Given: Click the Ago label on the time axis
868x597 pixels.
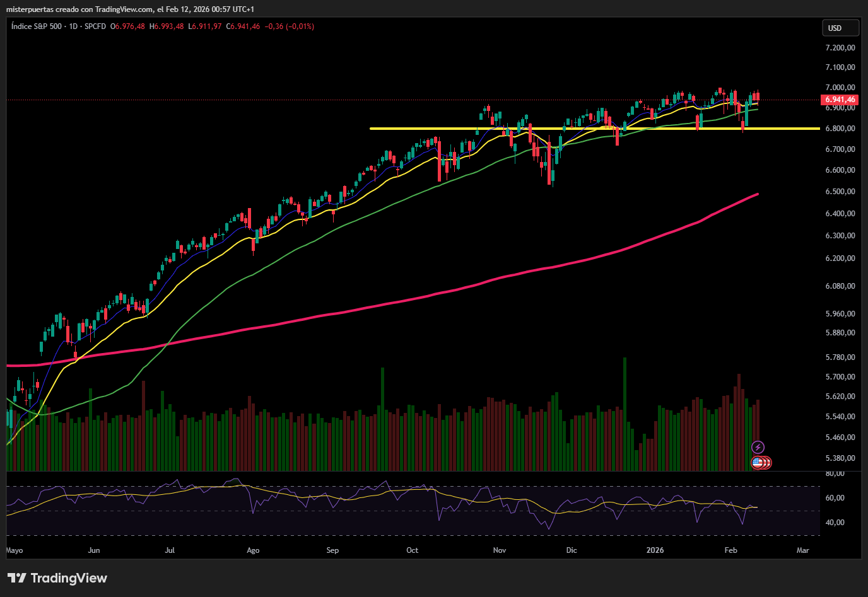Looking at the screenshot, I should pos(253,550).
